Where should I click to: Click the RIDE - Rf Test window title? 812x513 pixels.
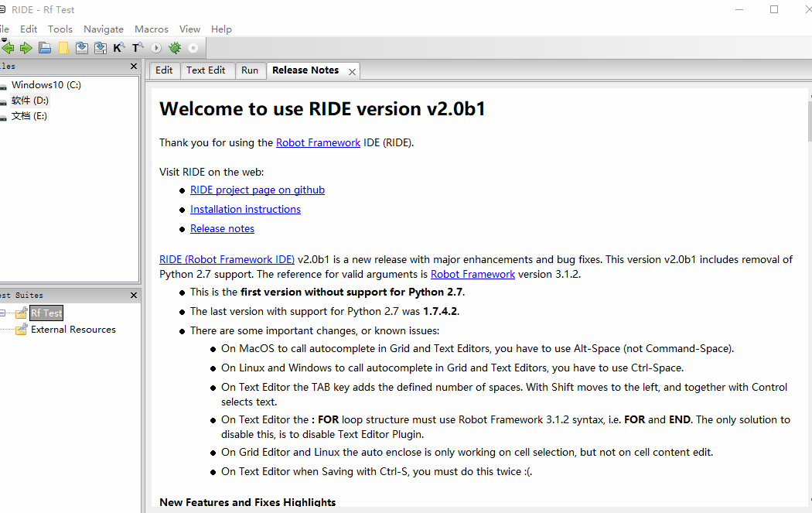tap(43, 10)
